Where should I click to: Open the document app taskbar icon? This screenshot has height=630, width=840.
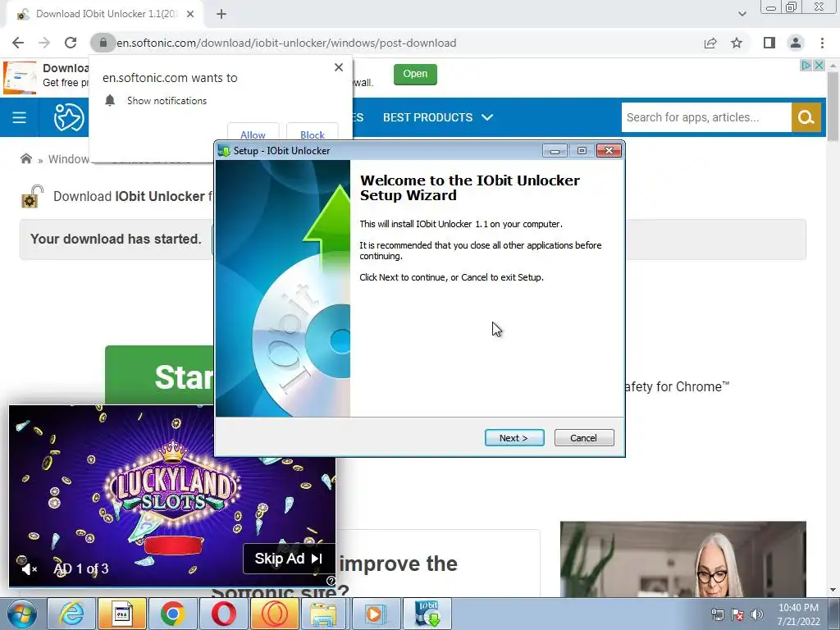pos(122,614)
